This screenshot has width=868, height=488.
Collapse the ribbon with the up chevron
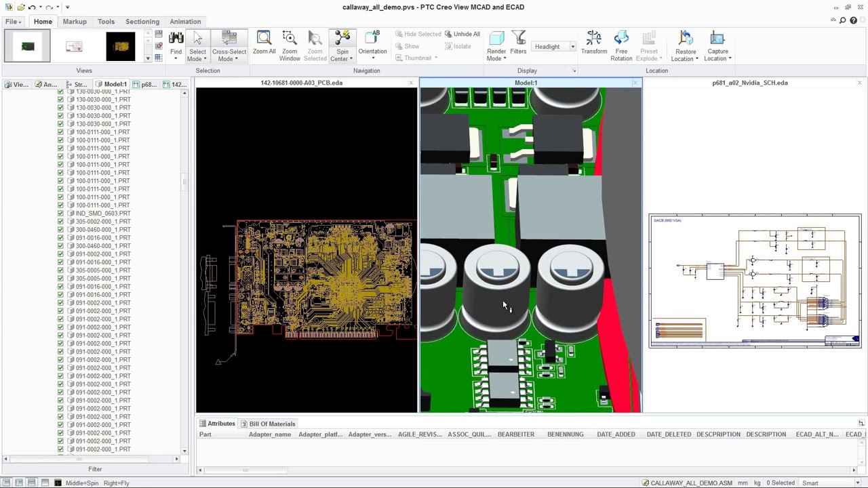tap(833, 21)
